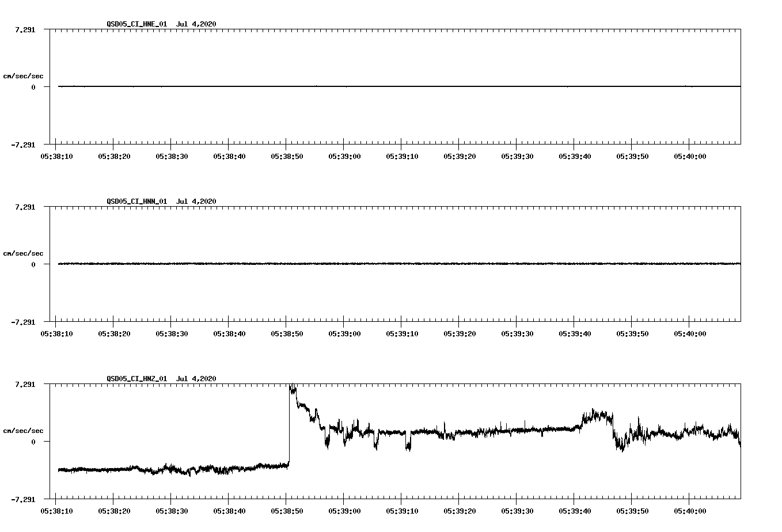782x532 pixels.
Task: Click the HNN trace line
Action: [399, 264]
